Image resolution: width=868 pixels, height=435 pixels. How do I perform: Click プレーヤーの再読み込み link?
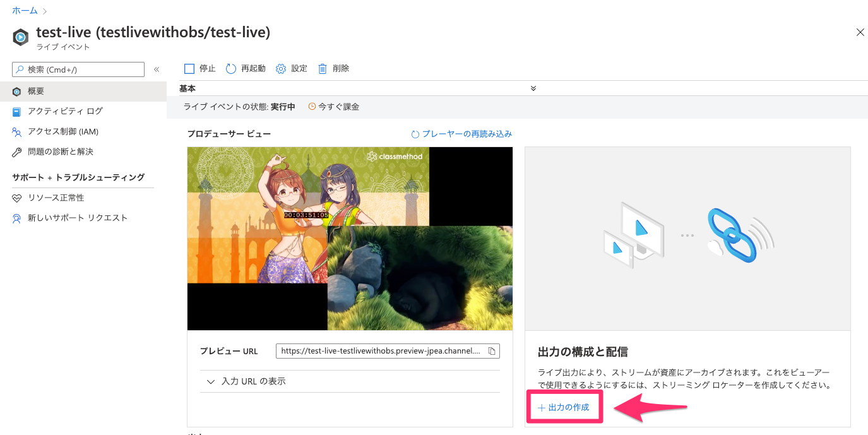tap(467, 134)
